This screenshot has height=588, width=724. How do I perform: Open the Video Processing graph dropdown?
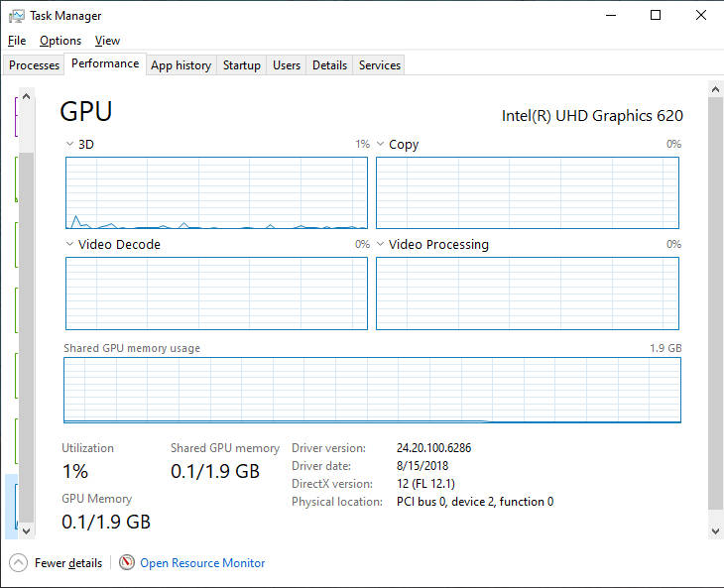click(x=380, y=244)
